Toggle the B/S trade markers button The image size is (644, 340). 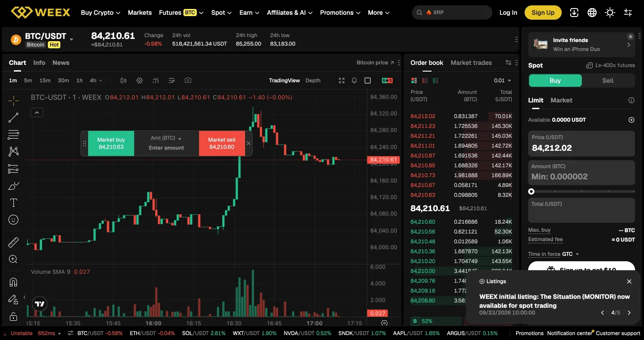tap(387, 81)
